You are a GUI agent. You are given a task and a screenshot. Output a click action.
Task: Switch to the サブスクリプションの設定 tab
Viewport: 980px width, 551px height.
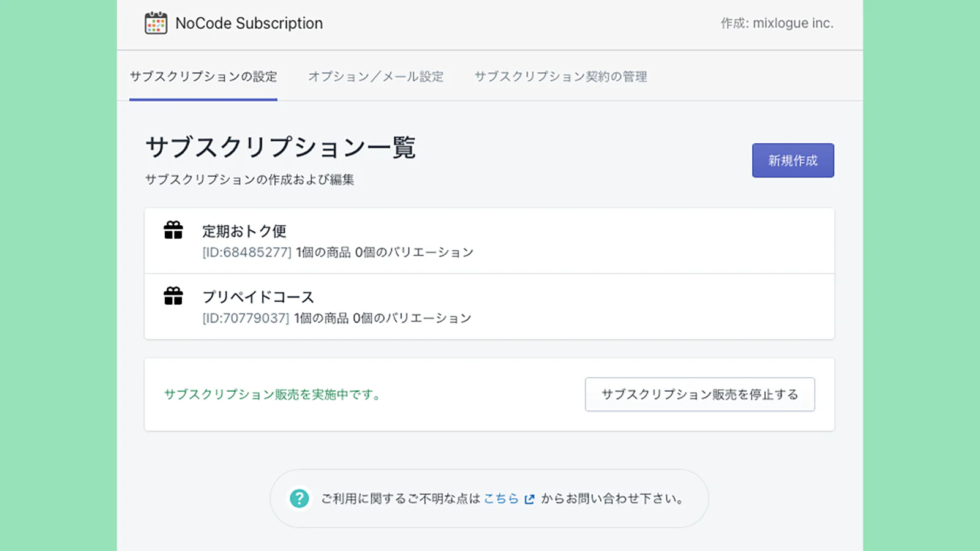(203, 77)
